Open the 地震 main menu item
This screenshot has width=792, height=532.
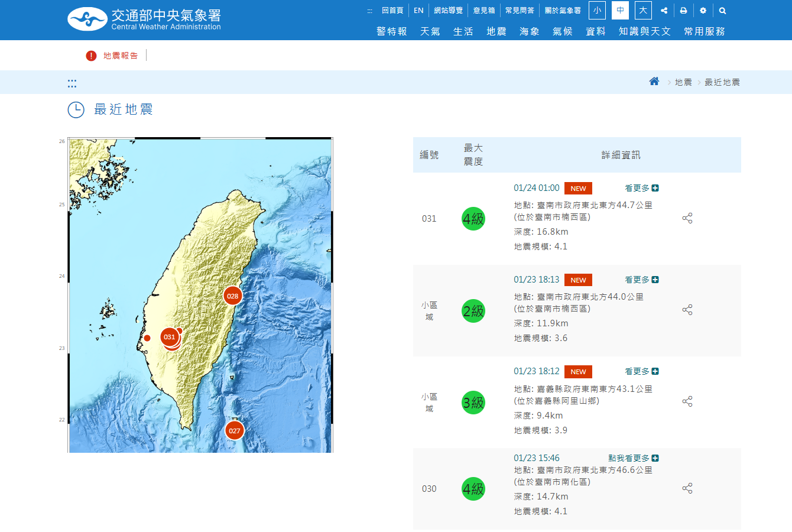click(x=496, y=31)
